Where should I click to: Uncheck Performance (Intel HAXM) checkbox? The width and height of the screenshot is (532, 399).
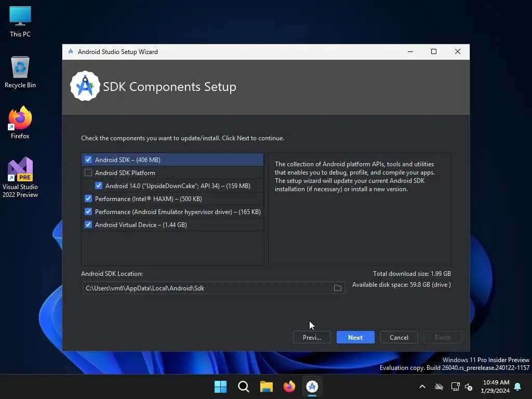pyautogui.click(x=88, y=198)
